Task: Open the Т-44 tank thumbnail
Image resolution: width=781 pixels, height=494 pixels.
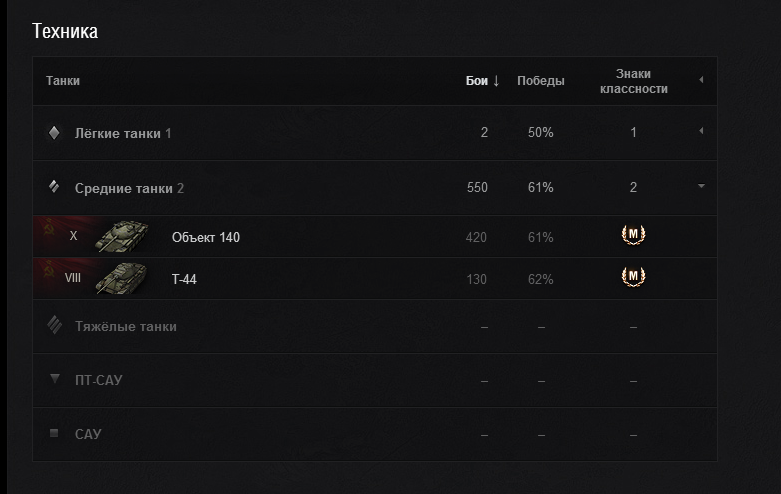Action: point(122,279)
